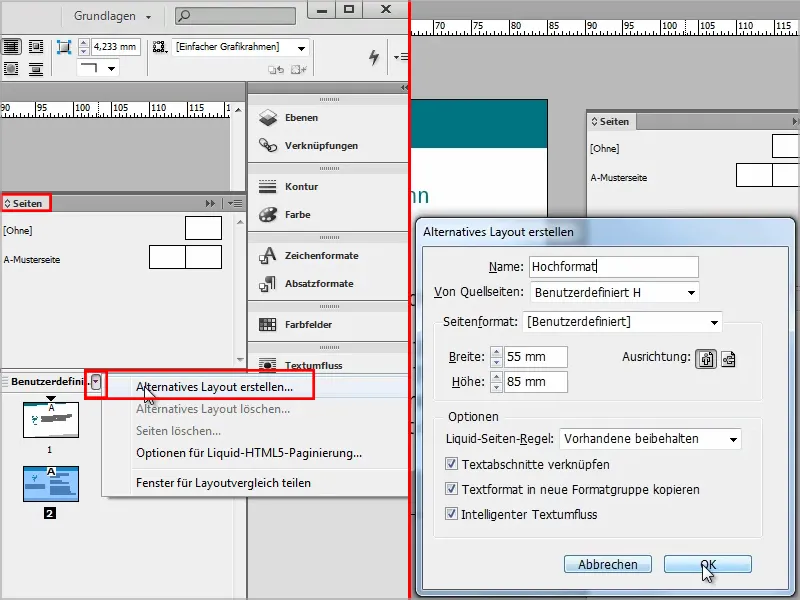Image resolution: width=800 pixels, height=600 pixels.
Task: Select page 2 thumbnail
Action: coord(51,484)
